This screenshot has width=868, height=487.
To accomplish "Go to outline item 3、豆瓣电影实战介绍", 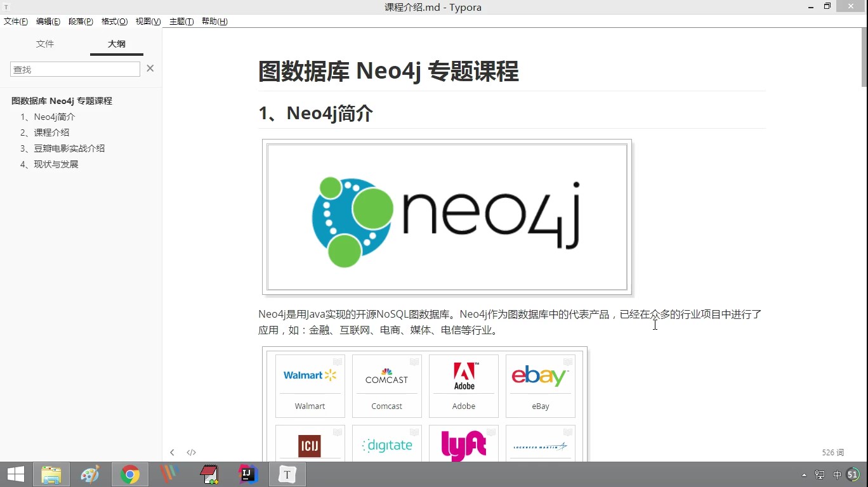I will point(62,148).
